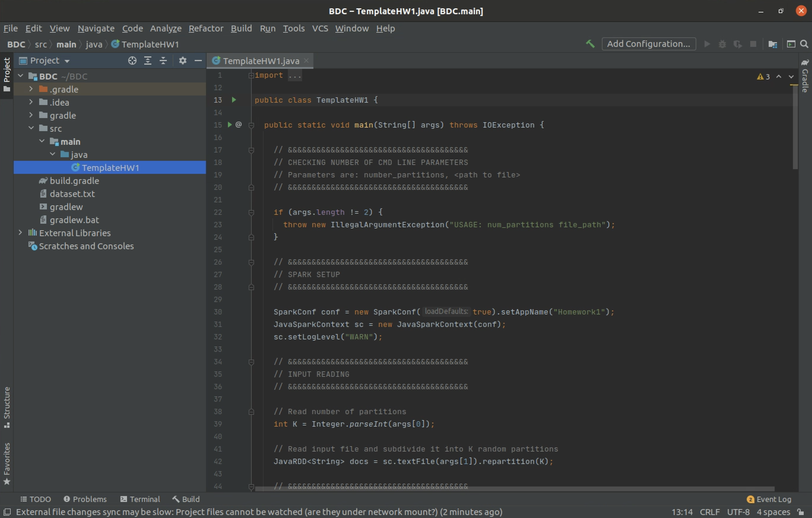
Task: Click the Stop square icon in toolbar
Action: [753, 44]
